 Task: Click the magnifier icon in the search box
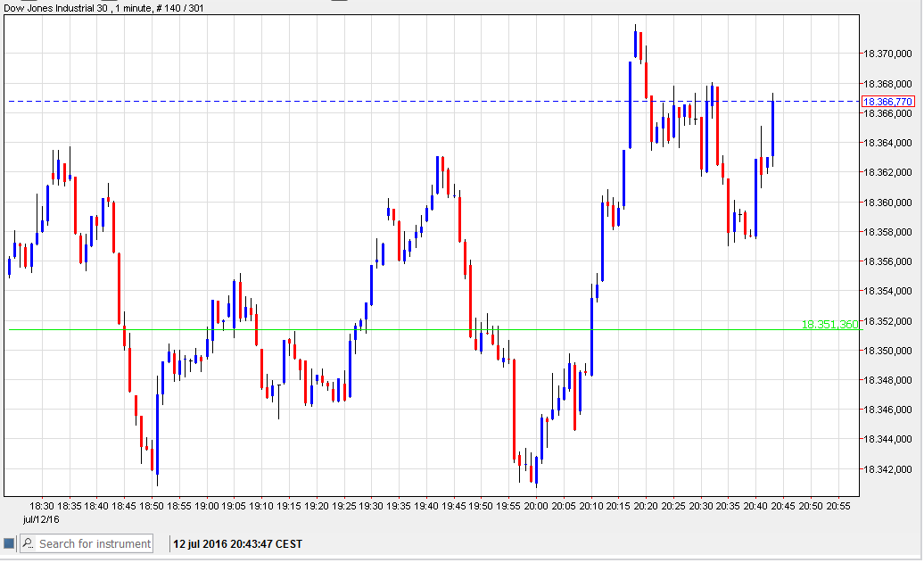click(28, 543)
